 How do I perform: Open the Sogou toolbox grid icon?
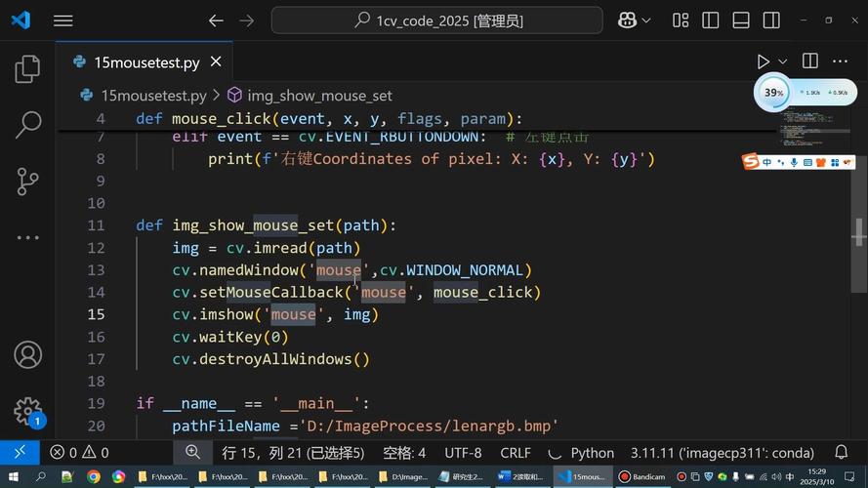tap(834, 162)
